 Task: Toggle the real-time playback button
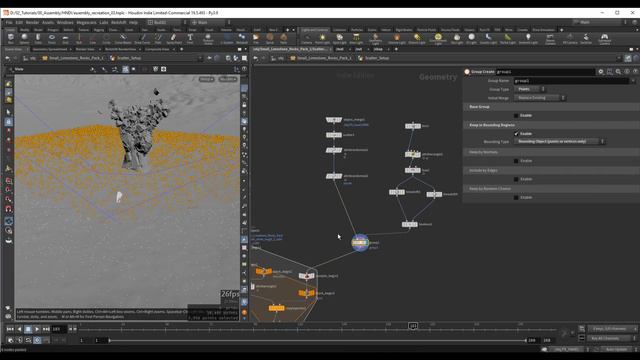[37, 340]
